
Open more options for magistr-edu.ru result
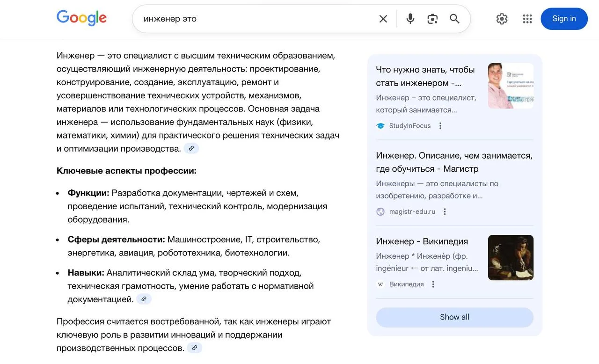445,211
